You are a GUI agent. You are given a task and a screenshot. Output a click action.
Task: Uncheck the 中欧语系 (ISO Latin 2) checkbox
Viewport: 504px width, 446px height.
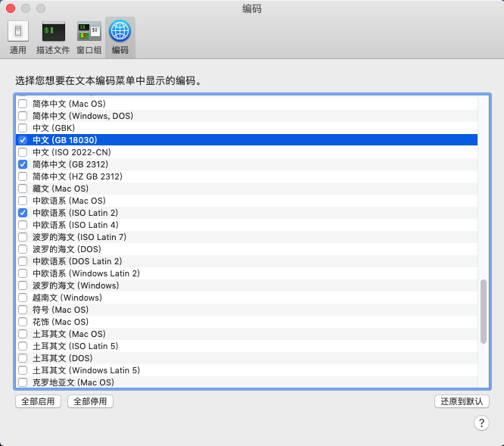[23, 213]
